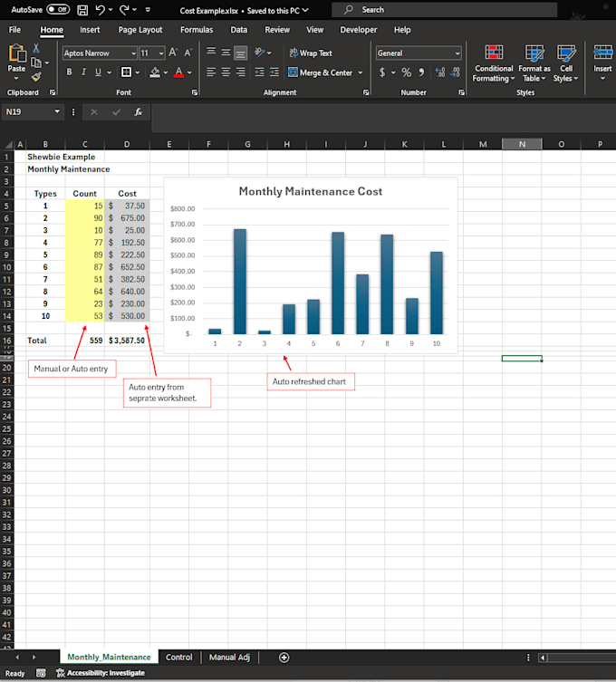Click the Save icon in title bar

click(x=82, y=10)
